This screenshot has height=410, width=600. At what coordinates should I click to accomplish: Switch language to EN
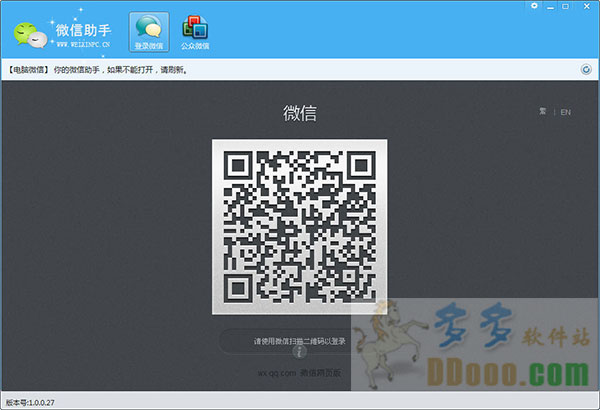[x=566, y=112]
